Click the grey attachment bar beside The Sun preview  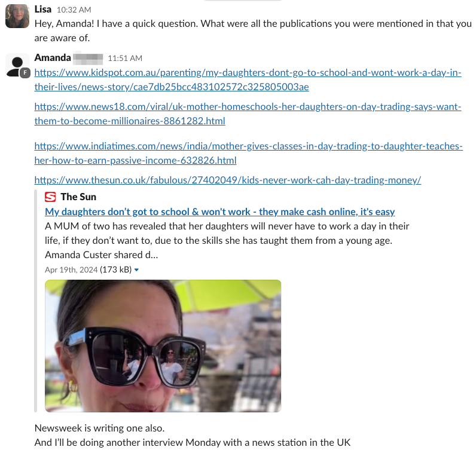(x=35, y=301)
